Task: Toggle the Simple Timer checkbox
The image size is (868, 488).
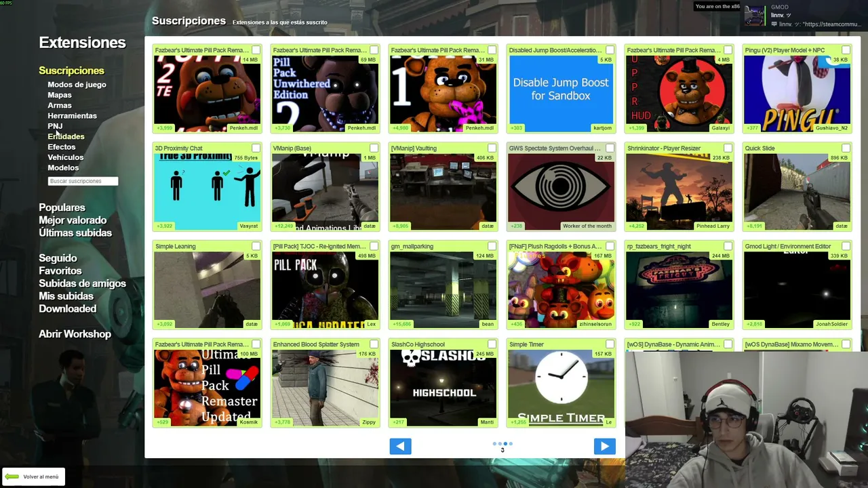Action: pos(610,344)
